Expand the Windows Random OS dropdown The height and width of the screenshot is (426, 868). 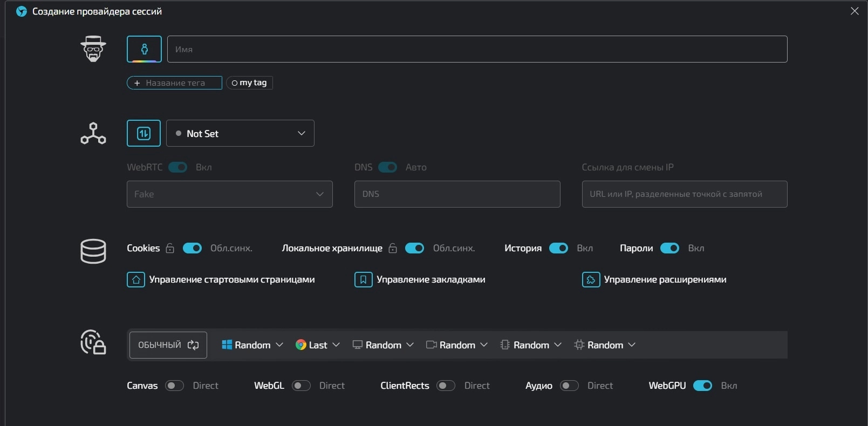pyautogui.click(x=252, y=345)
